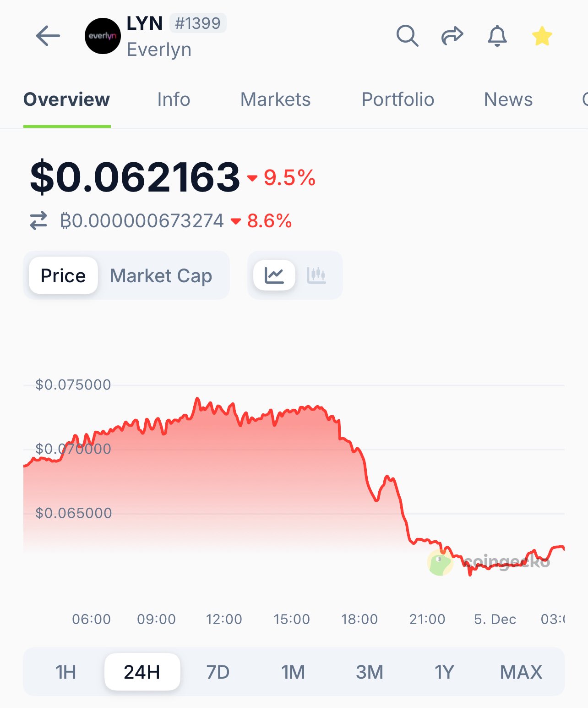Screen dimensions: 588x708
Task: Tap the share arrow icon
Action: click(x=452, y=36)
